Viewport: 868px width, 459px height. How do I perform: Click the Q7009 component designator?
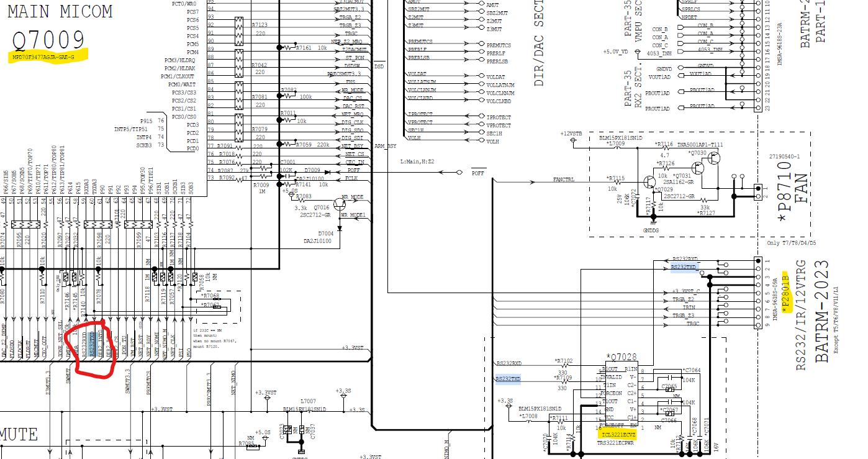coord(48,40)
